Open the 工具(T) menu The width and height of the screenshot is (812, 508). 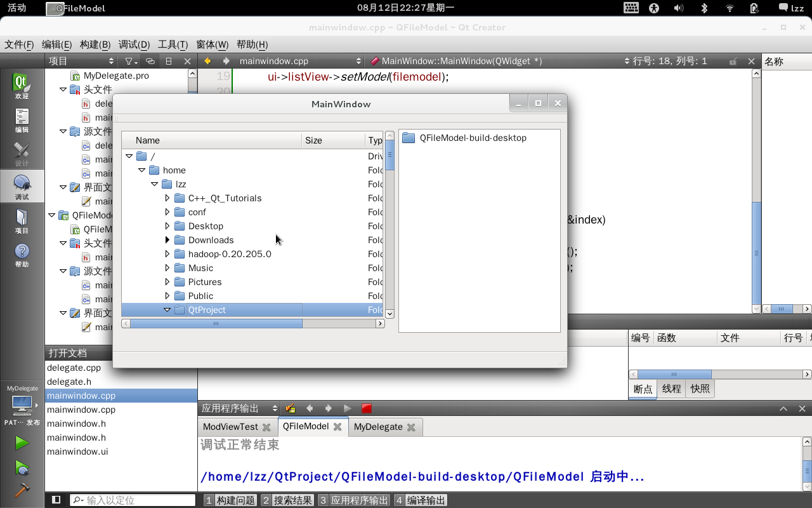[173, 44]
